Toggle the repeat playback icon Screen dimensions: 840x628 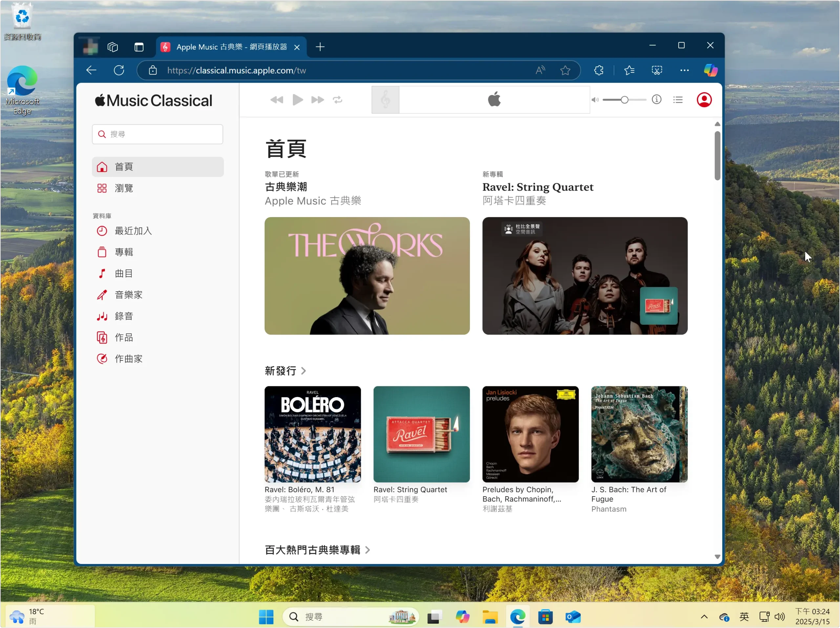[x=338, y=100]
